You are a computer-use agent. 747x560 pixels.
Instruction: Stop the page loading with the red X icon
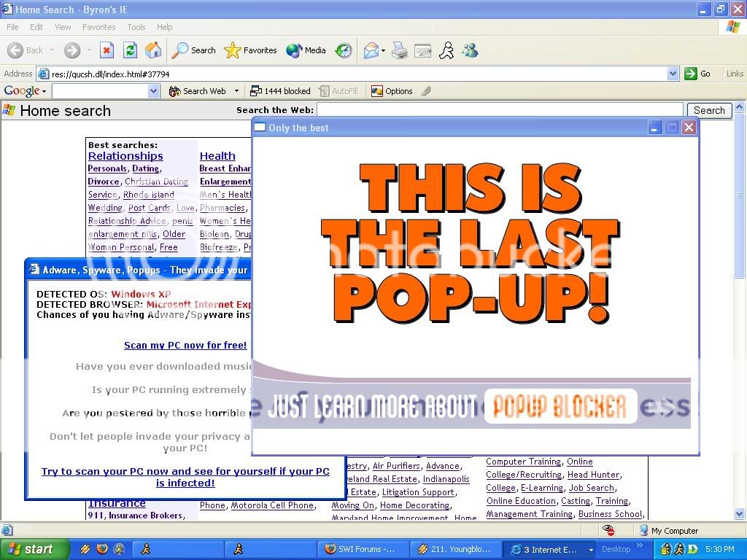(107, 50)
